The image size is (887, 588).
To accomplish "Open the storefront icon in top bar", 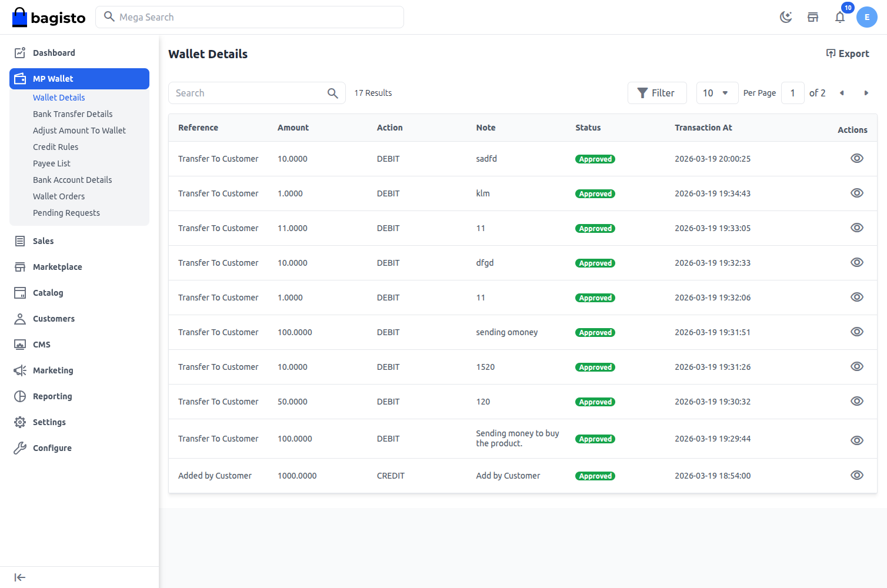I will tap(813, 17).
